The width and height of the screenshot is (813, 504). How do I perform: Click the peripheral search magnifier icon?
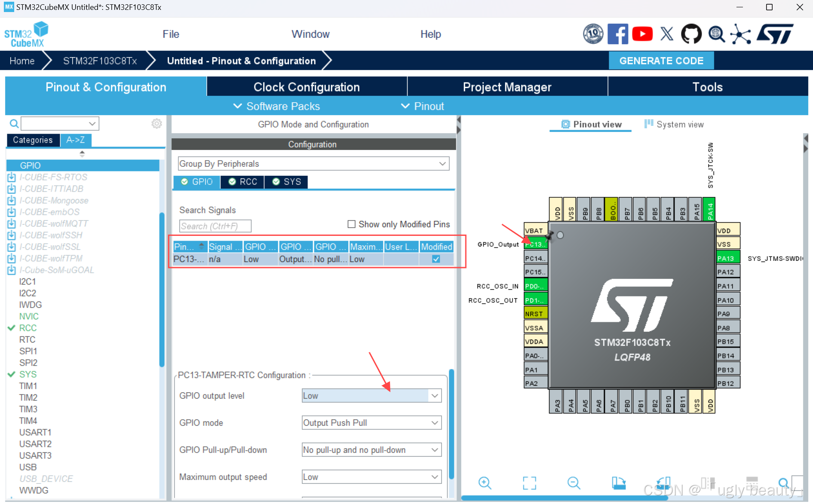coord(14,124)
